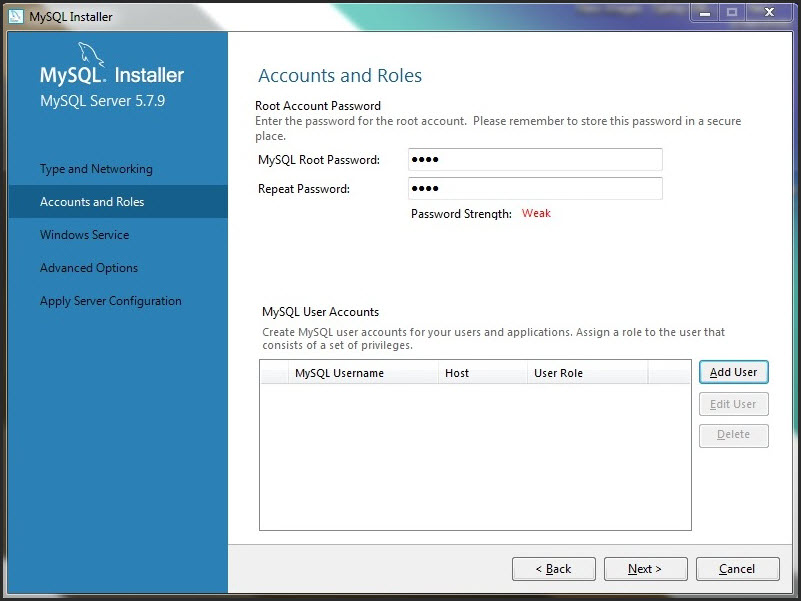This screenshot has height=601, width=801.
Task: Click the MySQL Installer title bar icon
Action: click(x=16, y=16)
